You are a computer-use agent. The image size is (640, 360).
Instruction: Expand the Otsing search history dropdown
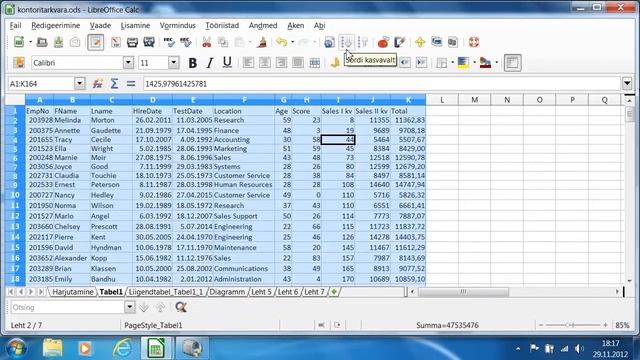[x=129, y=307]
